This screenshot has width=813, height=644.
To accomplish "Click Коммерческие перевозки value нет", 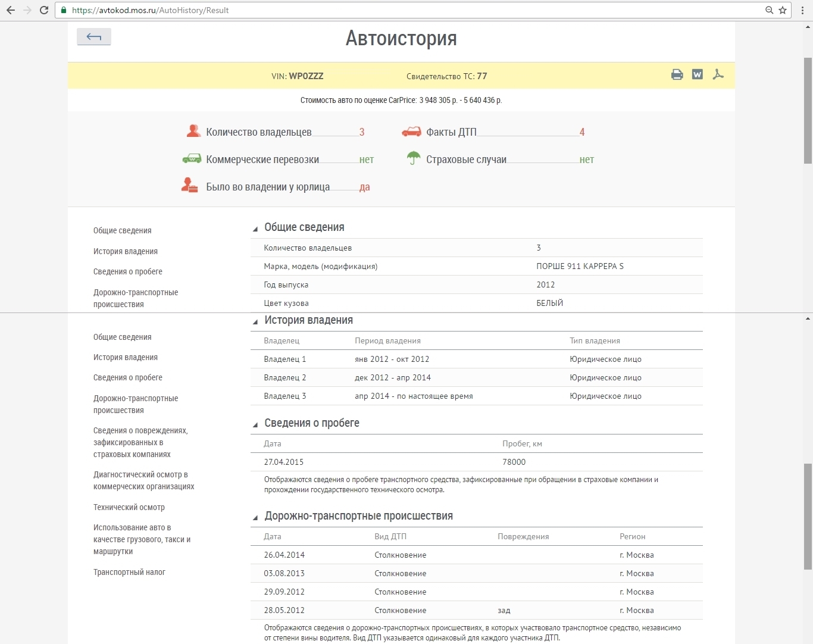I will click(x=367, y=160).
